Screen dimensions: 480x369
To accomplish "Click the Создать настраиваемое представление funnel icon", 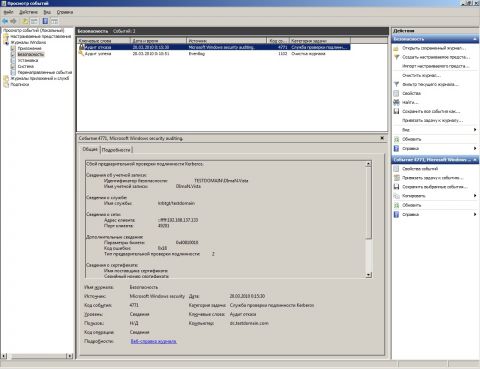I will [x=396, y=57].
